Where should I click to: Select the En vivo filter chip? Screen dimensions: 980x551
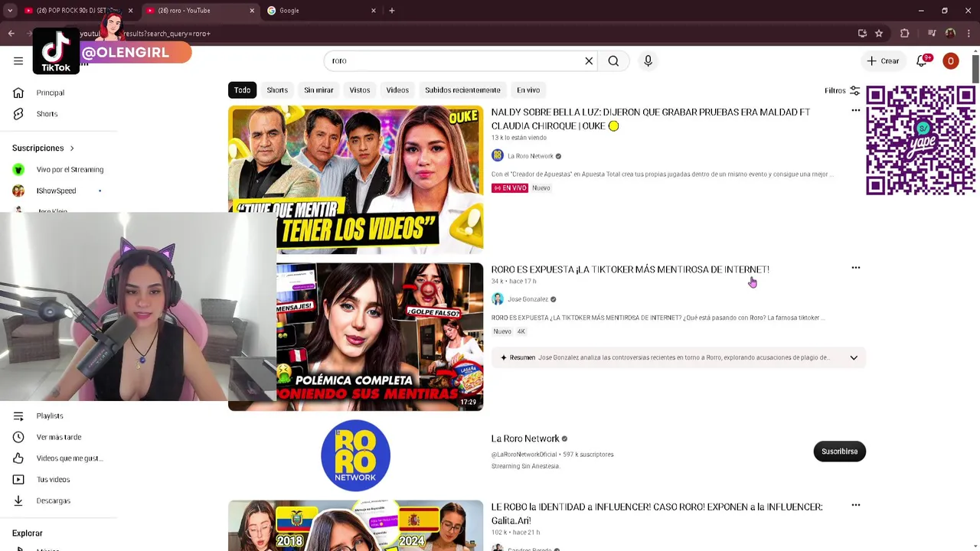(x=528, y=90)
